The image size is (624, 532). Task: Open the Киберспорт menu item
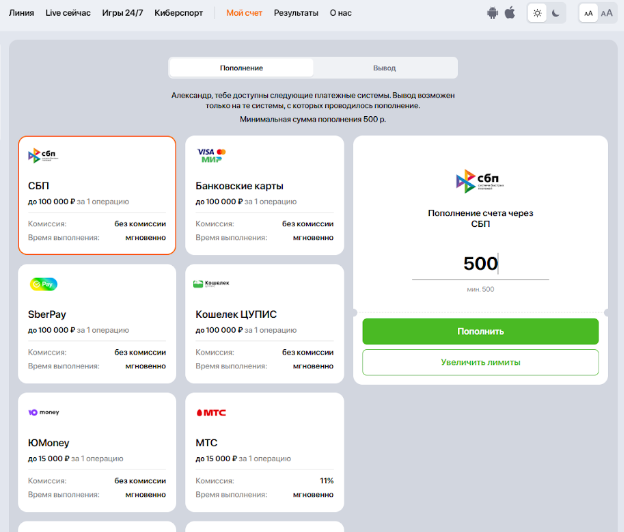click(179, 13)
